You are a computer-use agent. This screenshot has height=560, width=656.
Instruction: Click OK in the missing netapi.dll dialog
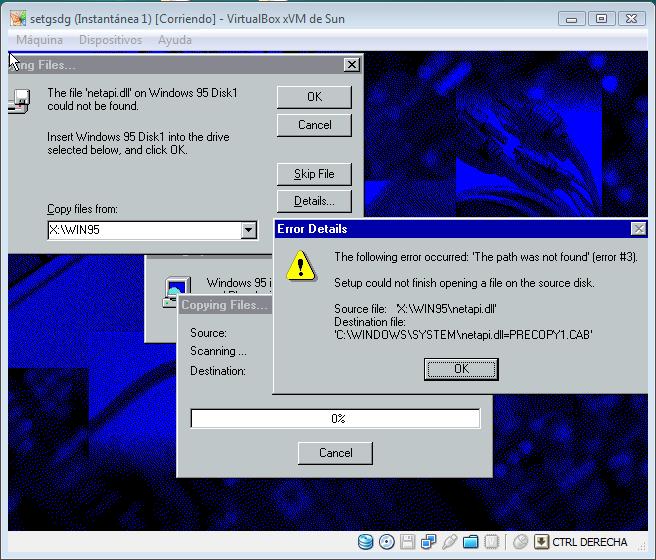pyautogui.click(x=314, y=97)
